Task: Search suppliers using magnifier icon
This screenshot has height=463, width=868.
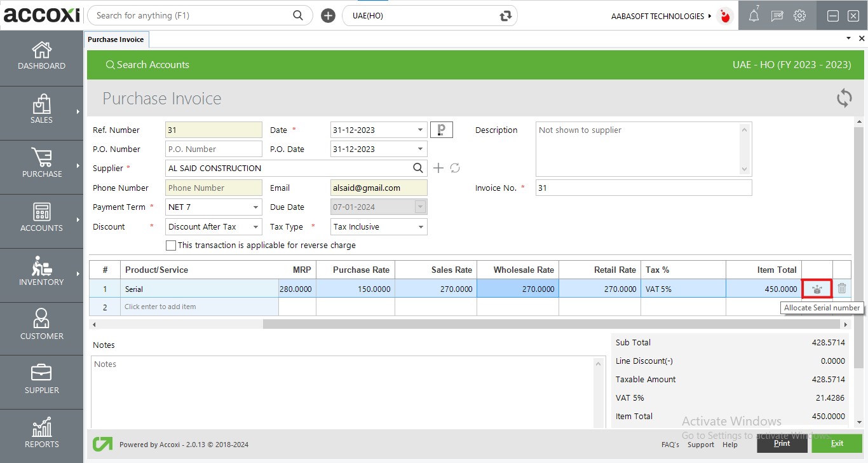Action: (417, 168)
